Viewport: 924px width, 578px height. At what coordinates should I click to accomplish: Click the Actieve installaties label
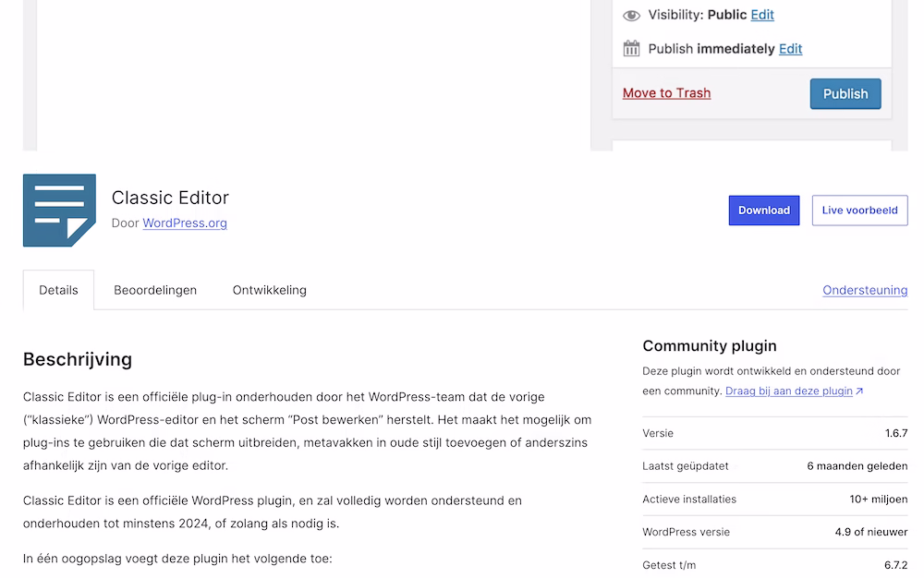click(x=689, y=500)
